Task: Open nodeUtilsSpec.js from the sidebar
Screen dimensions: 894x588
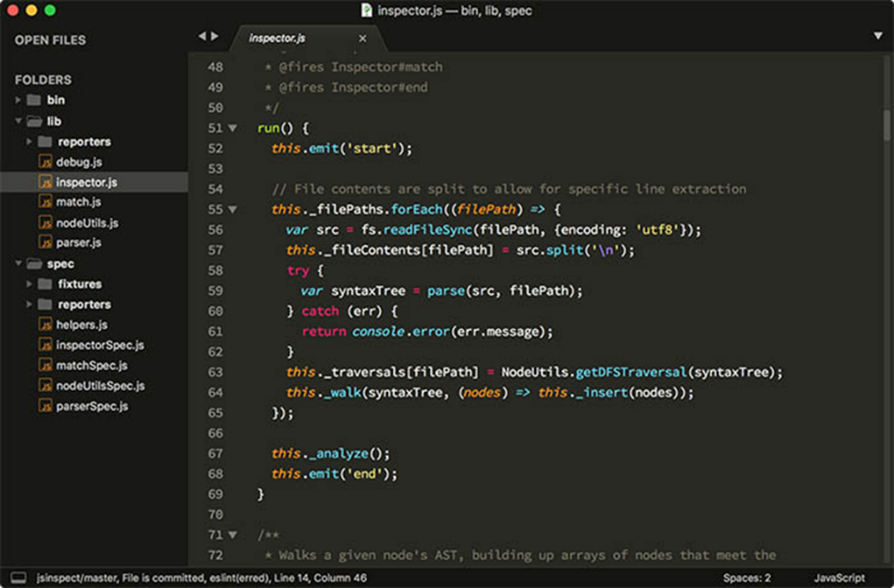Action: [101, 386]
